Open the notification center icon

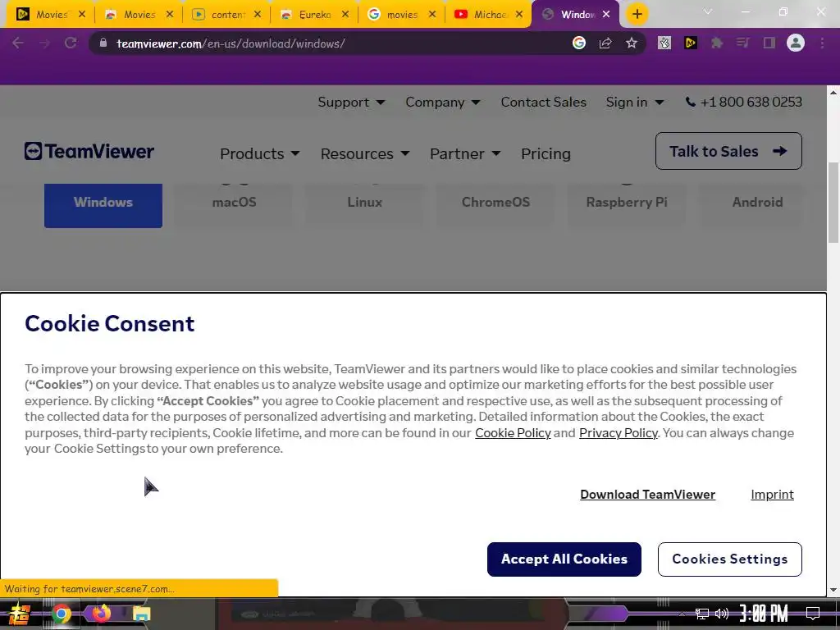[x=813, y=614]
